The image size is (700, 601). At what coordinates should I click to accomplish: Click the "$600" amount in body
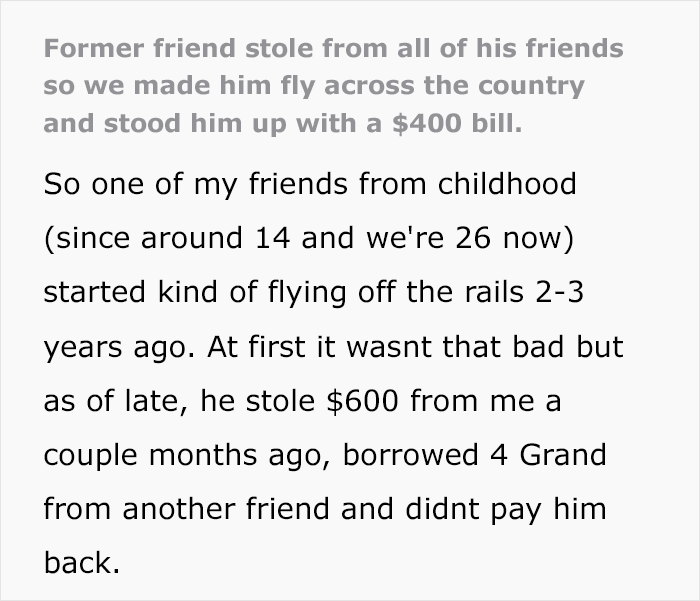[365, 401]
